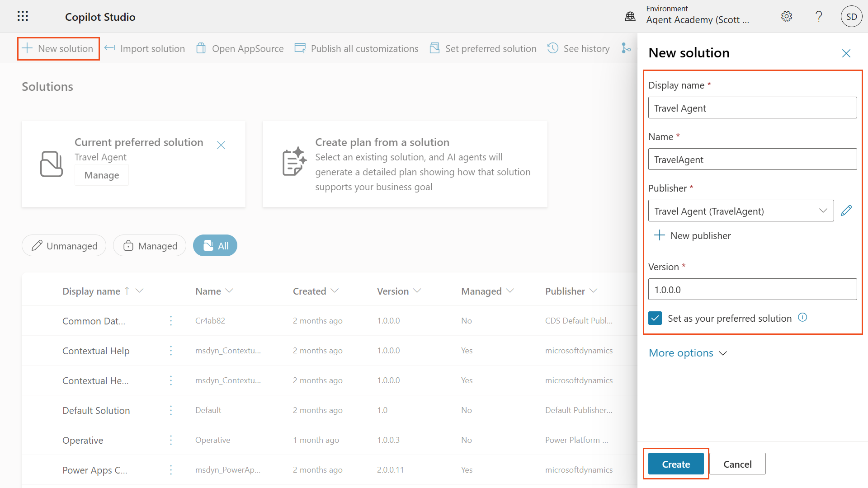Open See history in the toolbar
This screenshot has width=868, height=488.
click(x=552, y=48)
